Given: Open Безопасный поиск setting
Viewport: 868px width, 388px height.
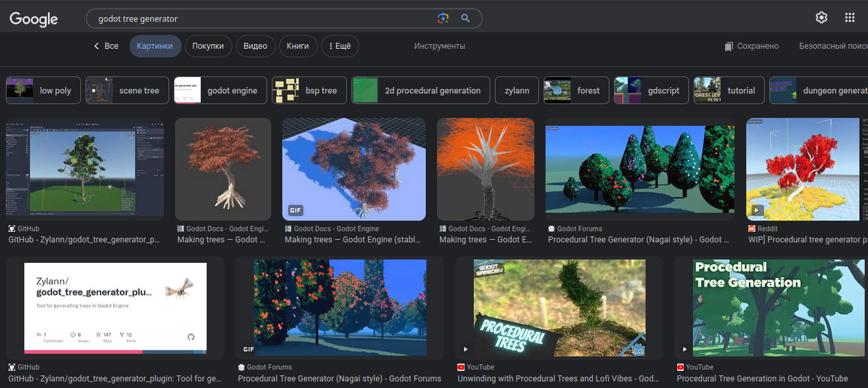Looking at the screenshot, I should click(833, 46).
